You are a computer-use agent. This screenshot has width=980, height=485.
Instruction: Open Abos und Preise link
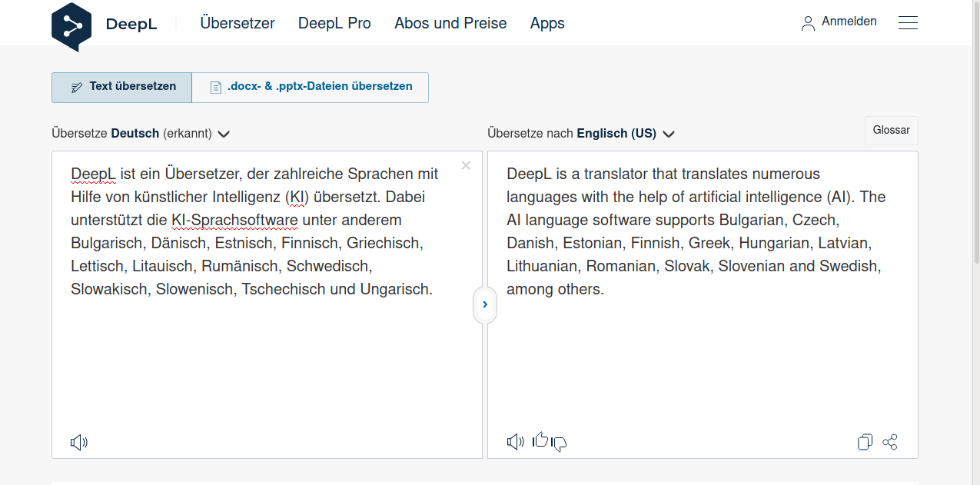coord(450,23)
